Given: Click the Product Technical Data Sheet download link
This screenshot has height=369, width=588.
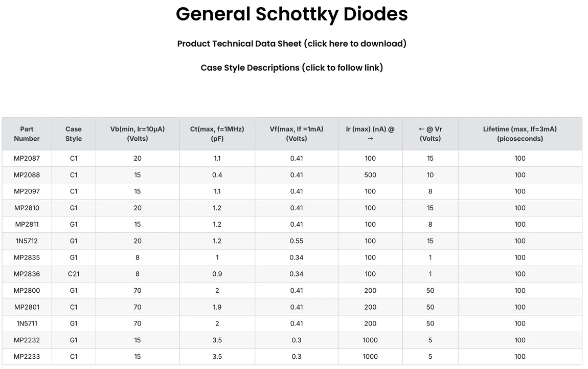Looking at the screenshot, I should point(291,44).
